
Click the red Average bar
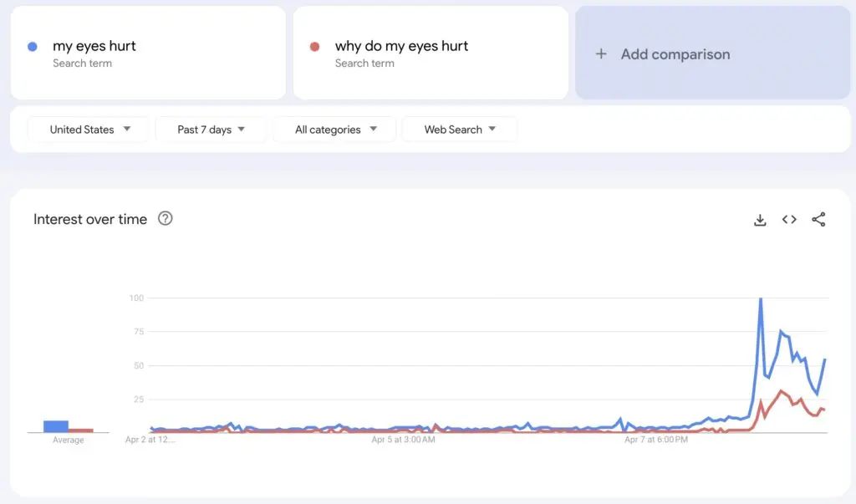(80, 430)
